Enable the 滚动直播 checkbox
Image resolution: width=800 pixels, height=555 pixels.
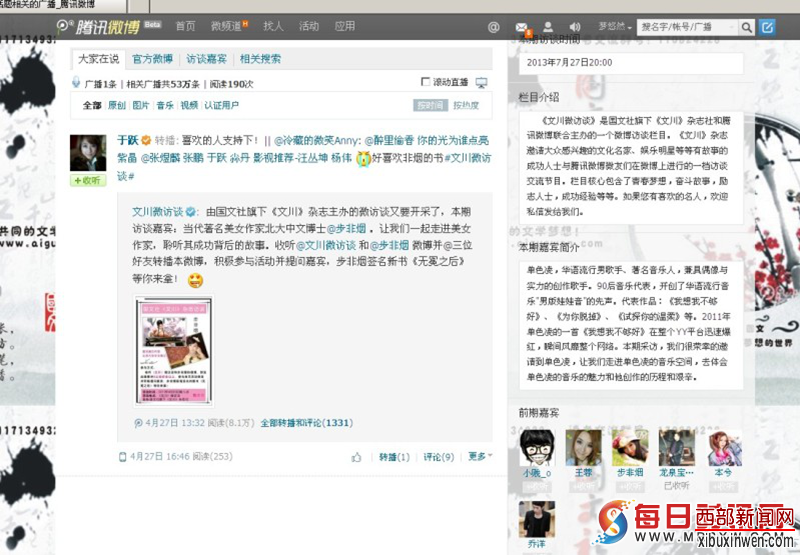point(426,83)
